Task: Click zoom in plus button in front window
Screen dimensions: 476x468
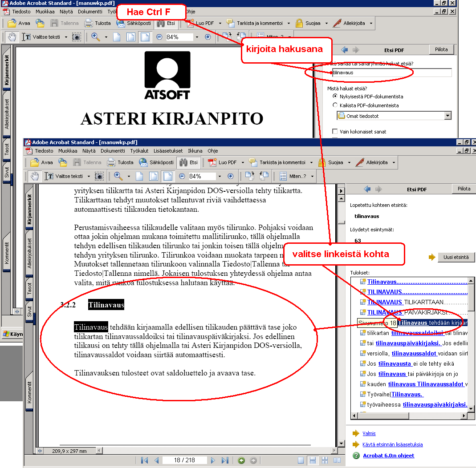Action: (x=231, y=176)
